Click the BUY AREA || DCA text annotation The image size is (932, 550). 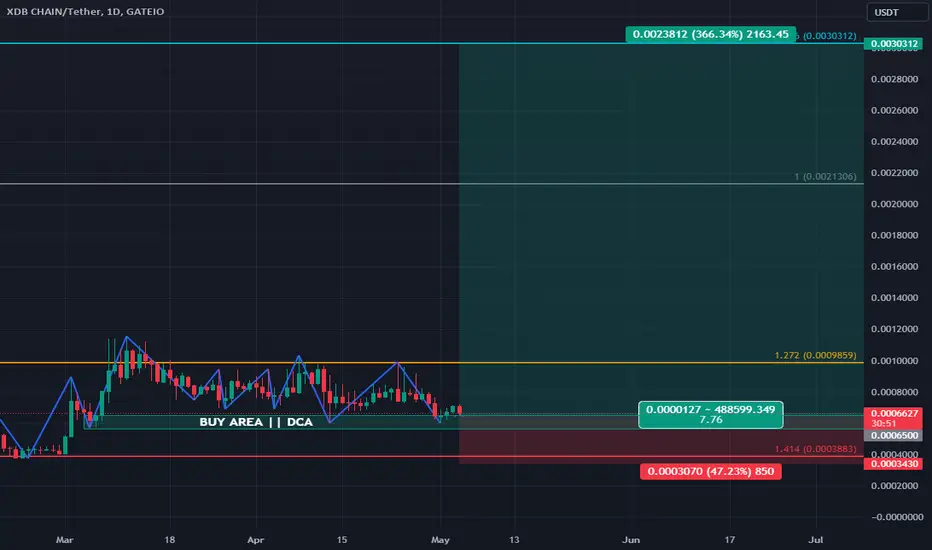pos(256,422)
